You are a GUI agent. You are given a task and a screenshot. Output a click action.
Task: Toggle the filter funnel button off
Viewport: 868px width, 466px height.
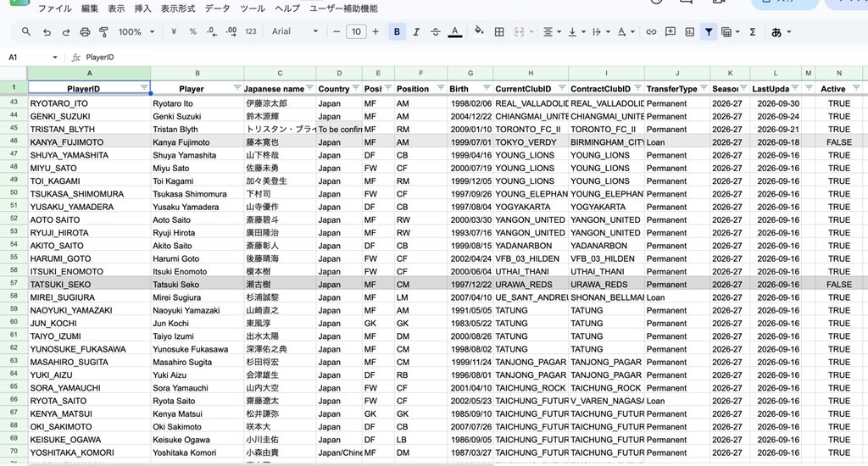pyautogui.click(x=709, y=32)
